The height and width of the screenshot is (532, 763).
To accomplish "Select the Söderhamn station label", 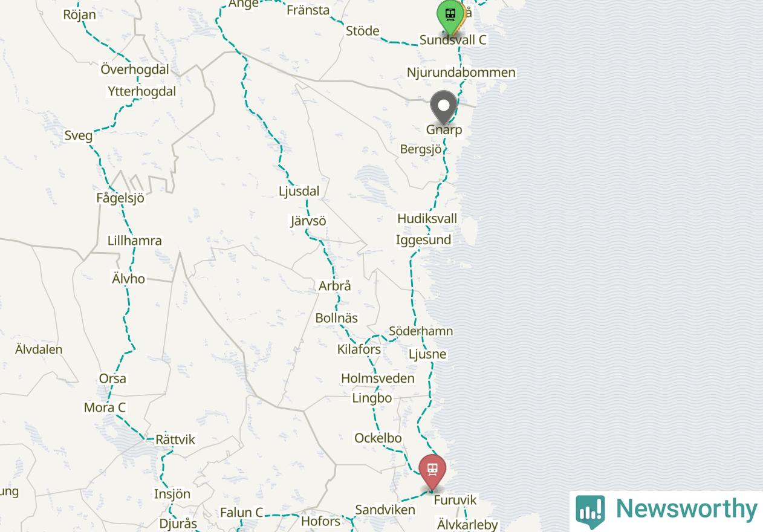I will coord(421,331).
